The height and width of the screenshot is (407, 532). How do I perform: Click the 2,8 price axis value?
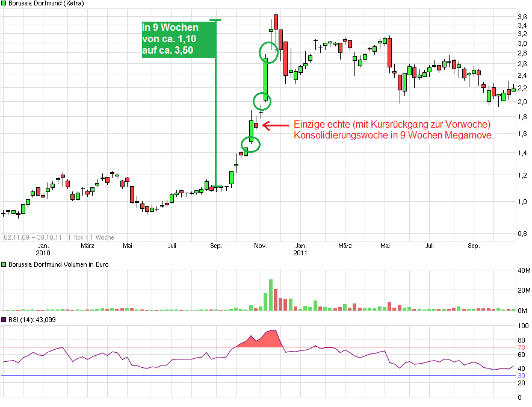click(522, 54)
